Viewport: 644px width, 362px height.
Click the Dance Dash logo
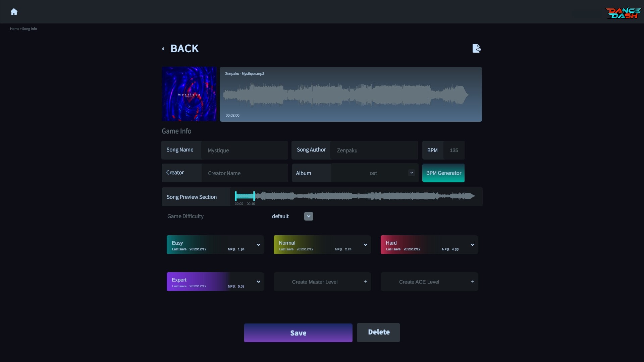pos(622,13)
